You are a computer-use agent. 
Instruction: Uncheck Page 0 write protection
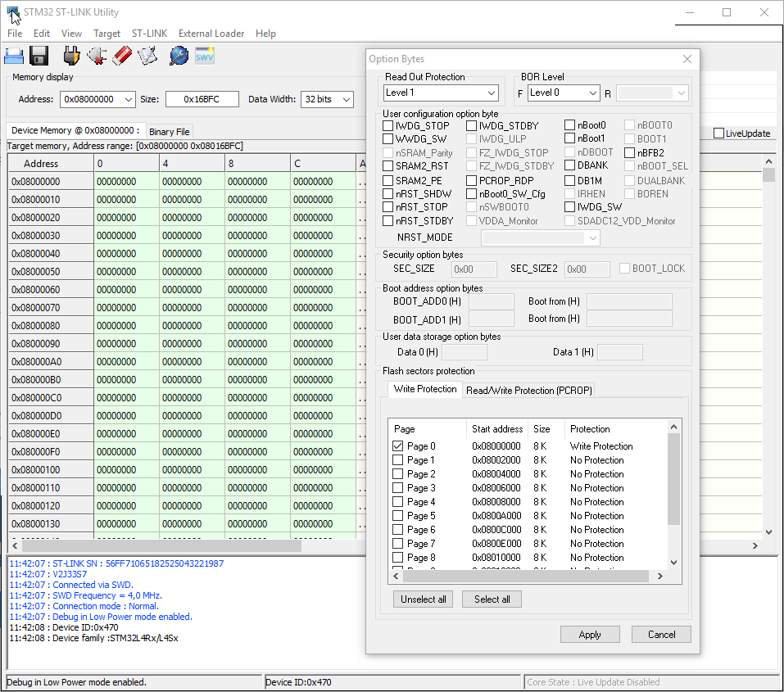pos(398,446)
